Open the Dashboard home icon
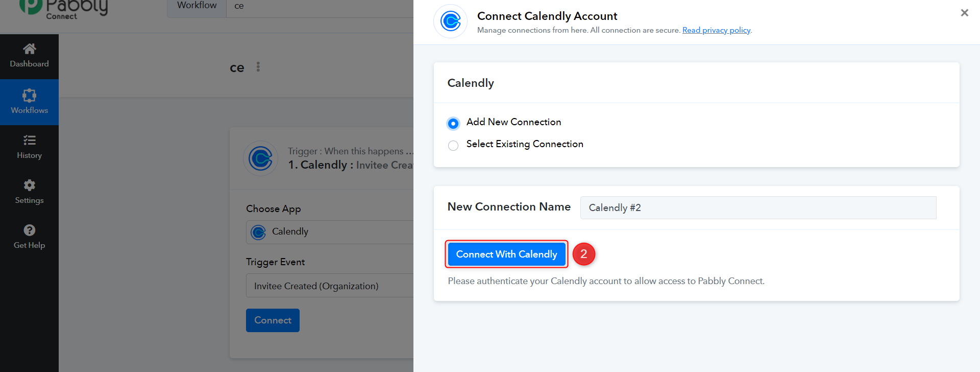The height and width of the screenshot is (372, 980). 29,49
